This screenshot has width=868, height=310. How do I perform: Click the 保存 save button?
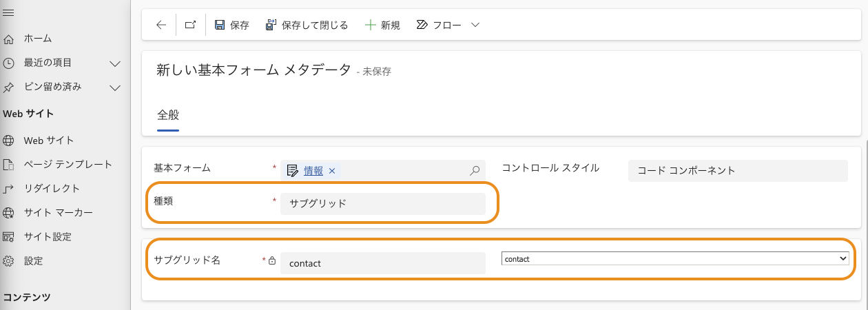[x=231, y=25]
